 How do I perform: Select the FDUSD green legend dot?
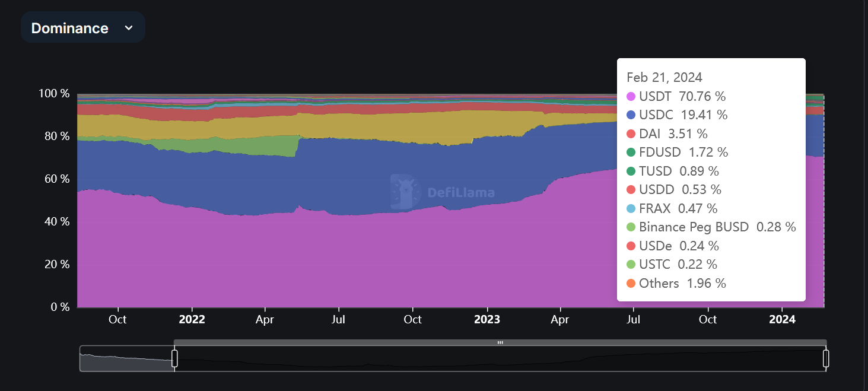click(x=631, y=152)
